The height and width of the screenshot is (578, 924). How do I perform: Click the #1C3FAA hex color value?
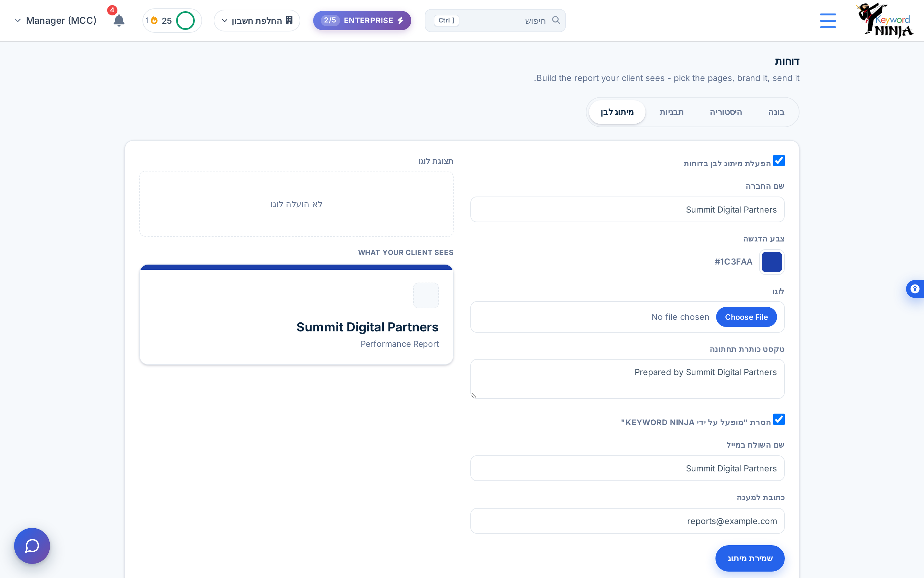733,262
